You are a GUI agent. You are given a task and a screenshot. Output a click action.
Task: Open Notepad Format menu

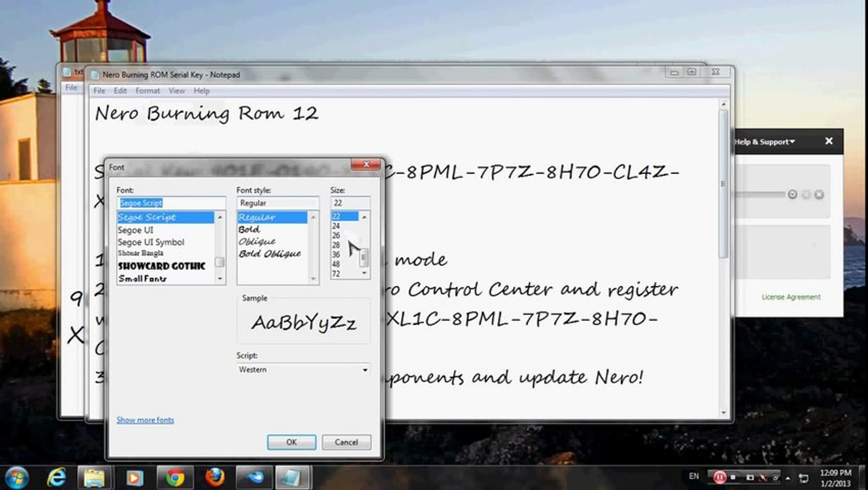pos(148,91)
